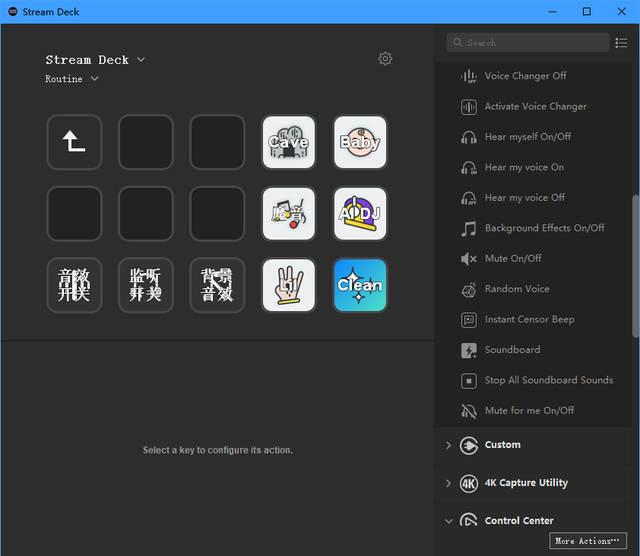640x556 pixels.
Task: Toggle the action list view icon
Action: tap(621, 43)
